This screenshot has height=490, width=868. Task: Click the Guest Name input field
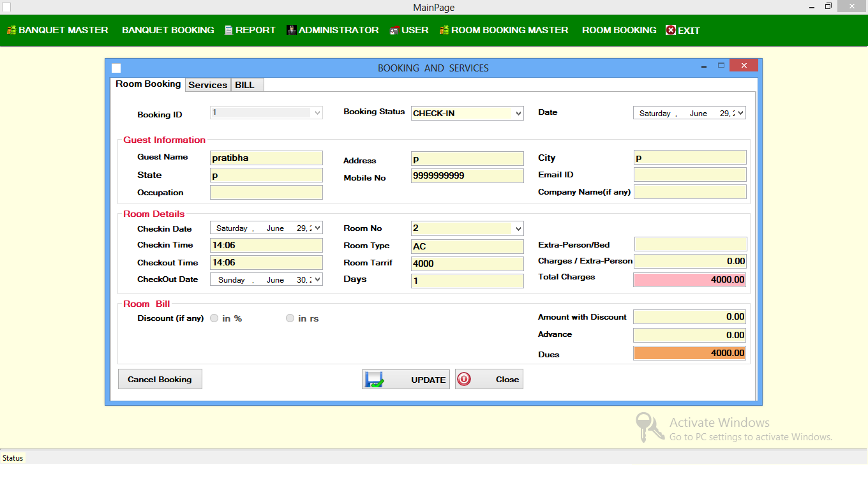pos(266,158)
